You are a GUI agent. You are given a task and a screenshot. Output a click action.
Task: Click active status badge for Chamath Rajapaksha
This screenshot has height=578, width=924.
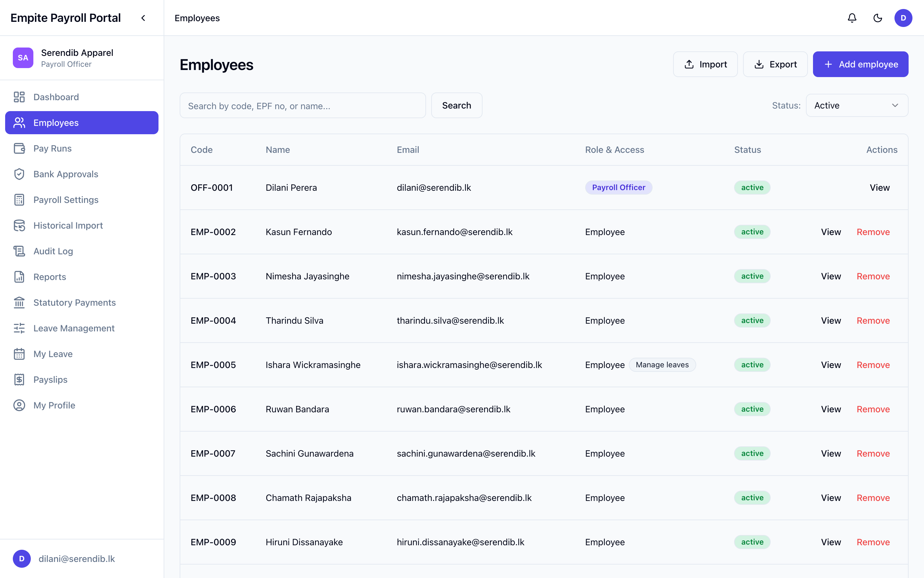click(752, 498)
